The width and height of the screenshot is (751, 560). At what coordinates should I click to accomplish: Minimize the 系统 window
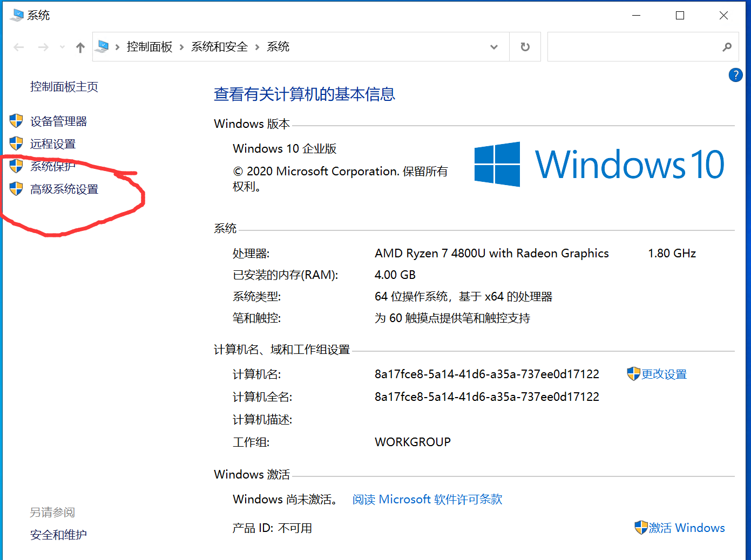pos(637,16)
